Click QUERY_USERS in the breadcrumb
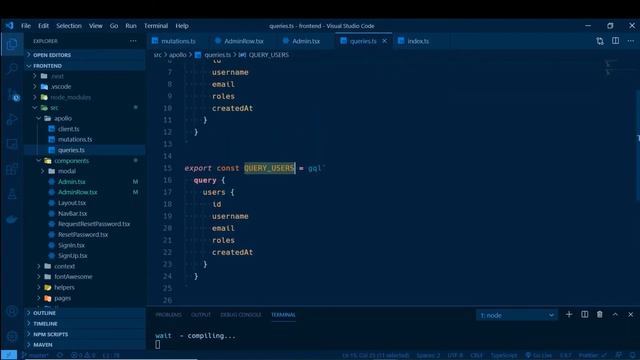The width and height of the screenshot is (640, 360). tap(269, 55)
